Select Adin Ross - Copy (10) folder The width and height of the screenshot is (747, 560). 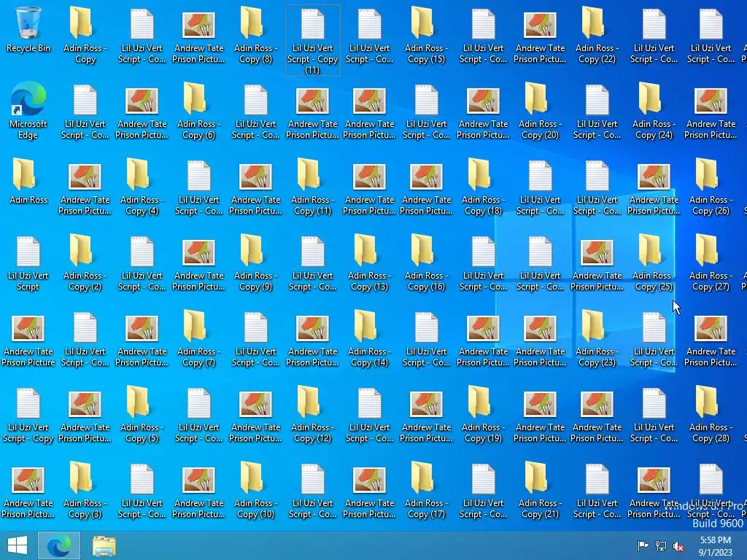tap(255, 491)
